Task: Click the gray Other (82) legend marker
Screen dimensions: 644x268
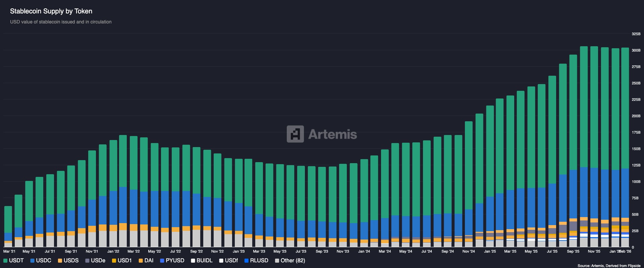Action: pos(277,261)
